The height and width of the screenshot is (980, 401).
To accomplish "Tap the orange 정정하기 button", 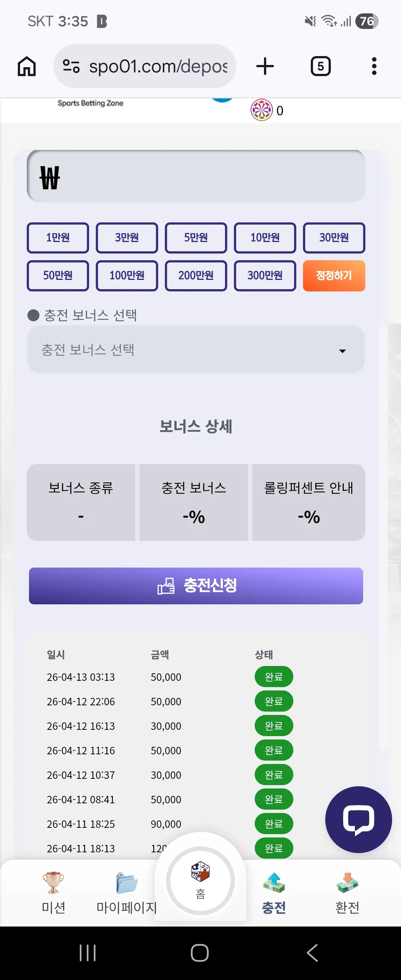I will point(334,276).
